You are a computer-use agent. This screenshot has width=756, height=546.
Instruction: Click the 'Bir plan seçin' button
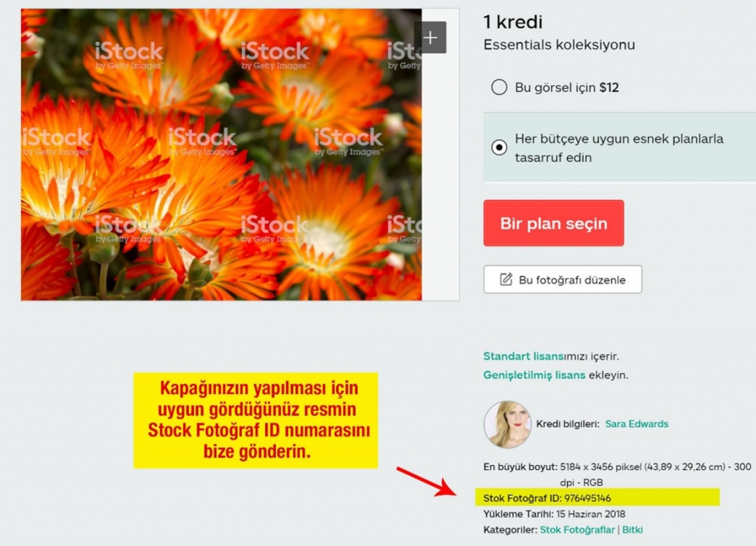[x=554, y=223]
